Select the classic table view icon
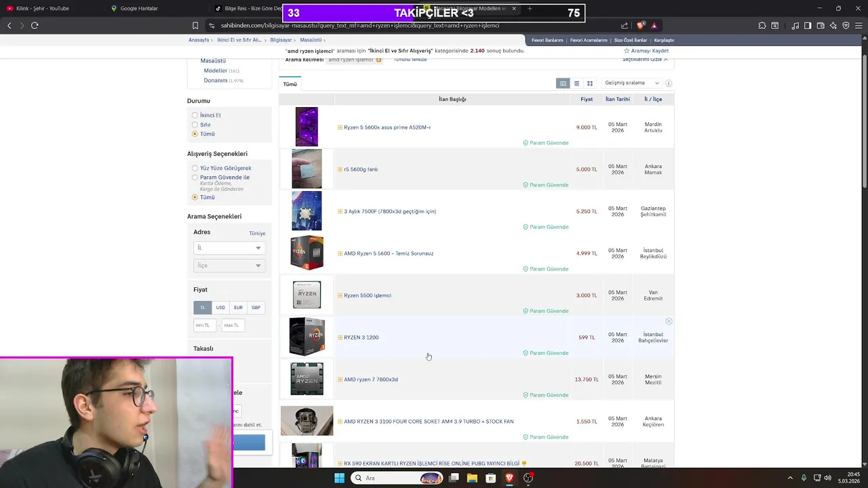 coord(563,83)
